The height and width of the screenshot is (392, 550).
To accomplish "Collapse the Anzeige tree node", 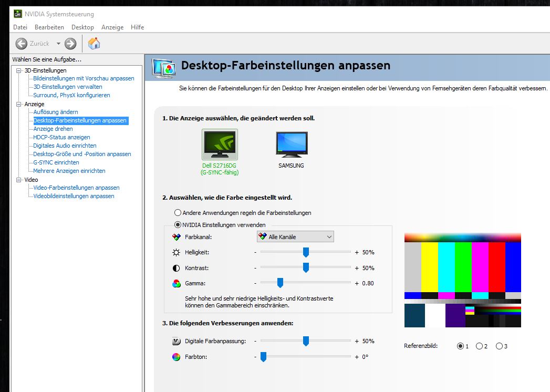I will [19, 104].
